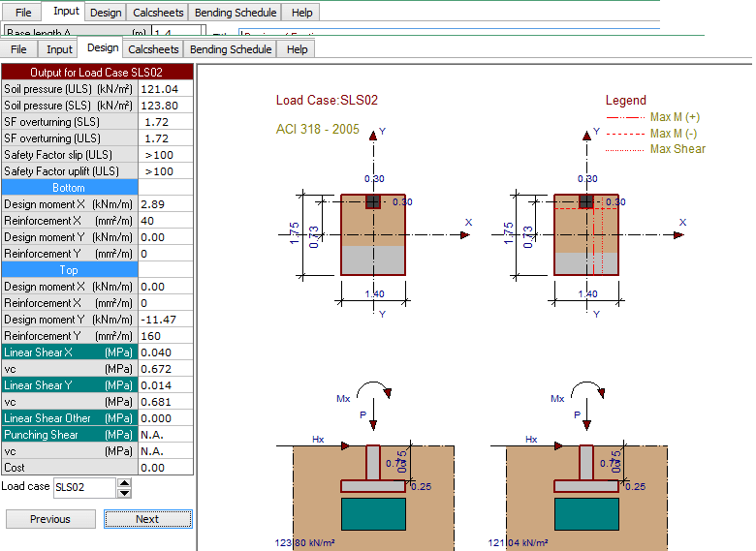Screen dimensions: 756x551
Task: Click Safety Factor uplift (ULS) label
Action: tap(70, 171)
